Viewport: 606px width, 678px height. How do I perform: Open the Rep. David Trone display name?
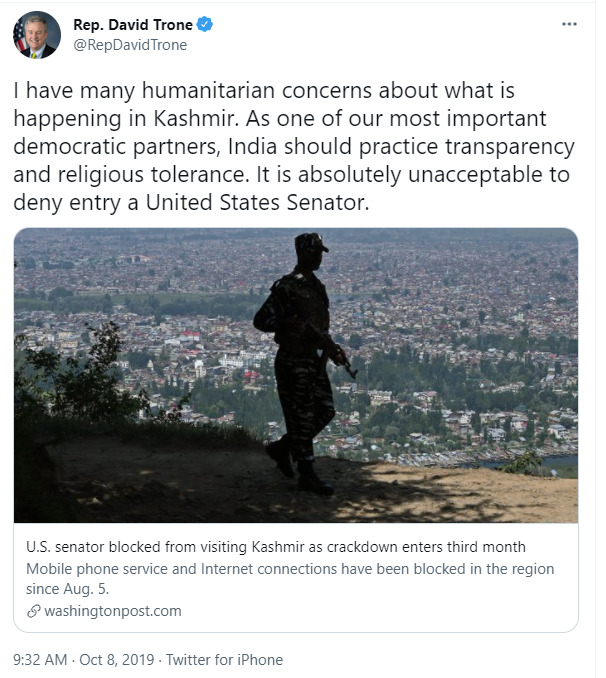click(x=133, y=25)
